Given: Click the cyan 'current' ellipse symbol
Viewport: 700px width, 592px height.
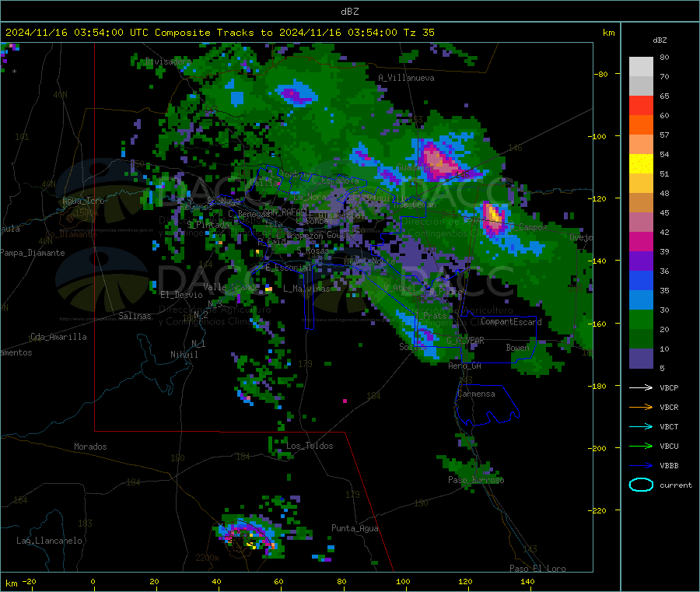Looking at the screenshot, I should click(x=641, y=485).
